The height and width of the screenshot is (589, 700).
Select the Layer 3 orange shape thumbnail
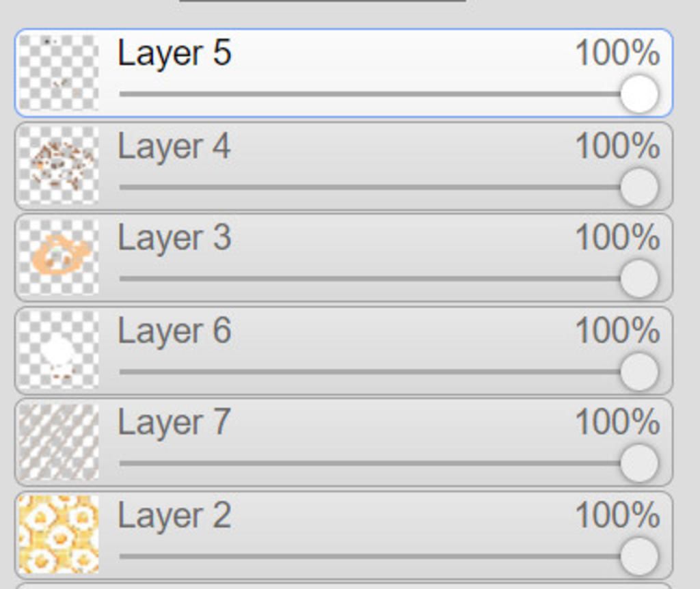click(59, 258)
